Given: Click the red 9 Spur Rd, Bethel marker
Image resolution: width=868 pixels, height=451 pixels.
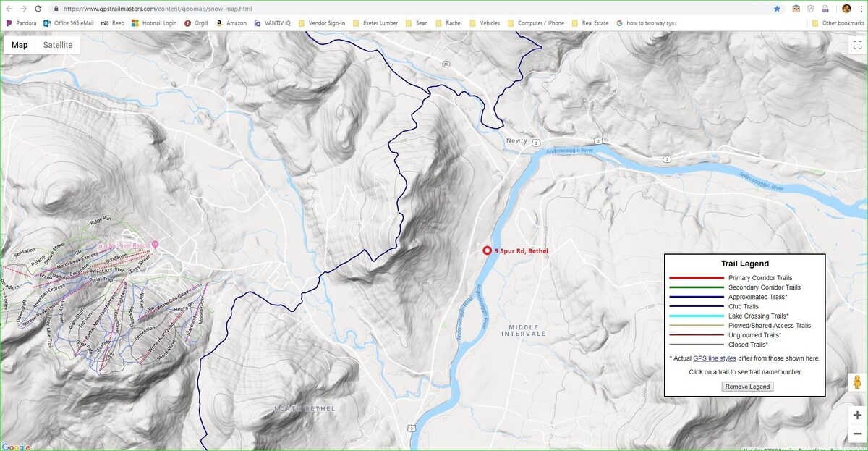Looking at the screenshot, I should tap(488, 250).
